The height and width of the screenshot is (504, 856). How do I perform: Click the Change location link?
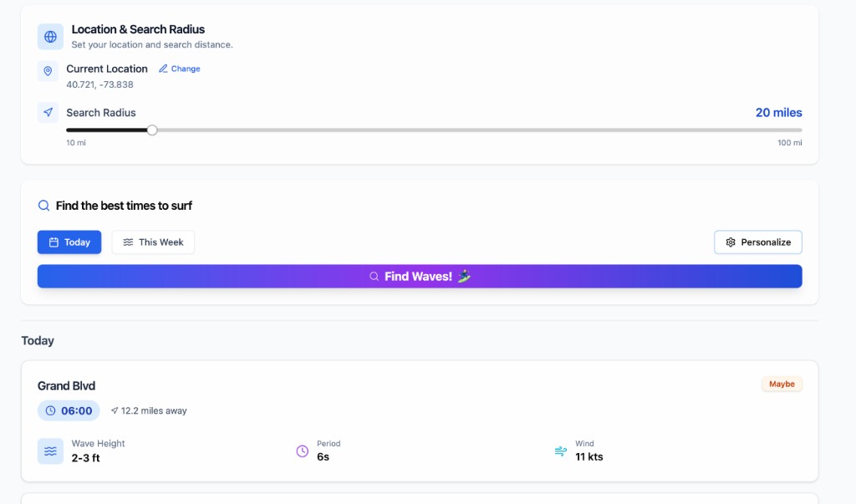(180, 69)
